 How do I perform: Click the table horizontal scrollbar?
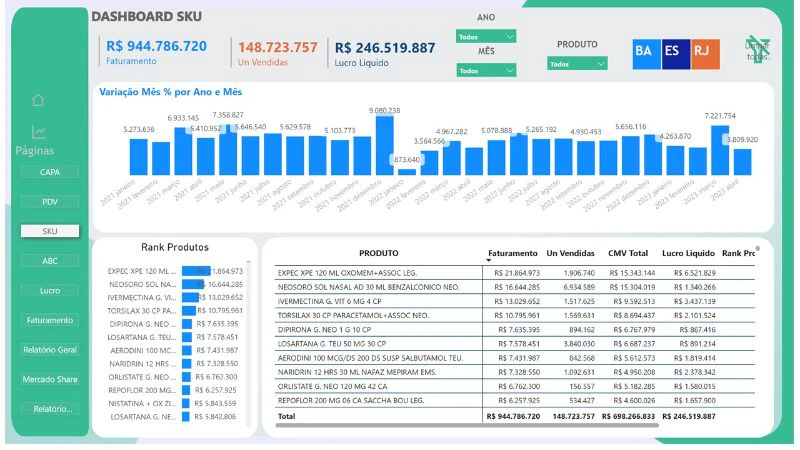point(466,425)
